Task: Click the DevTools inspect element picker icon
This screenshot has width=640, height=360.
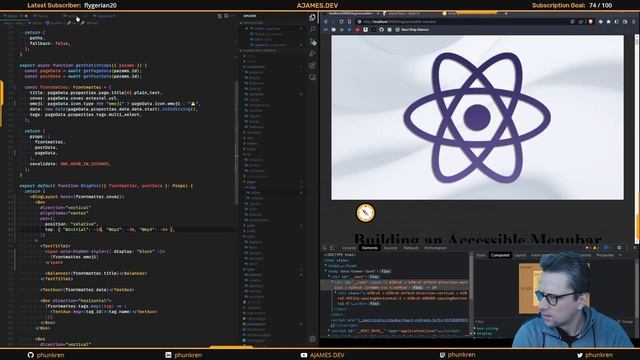Action: pyautogui.click(x=325, y=248)
